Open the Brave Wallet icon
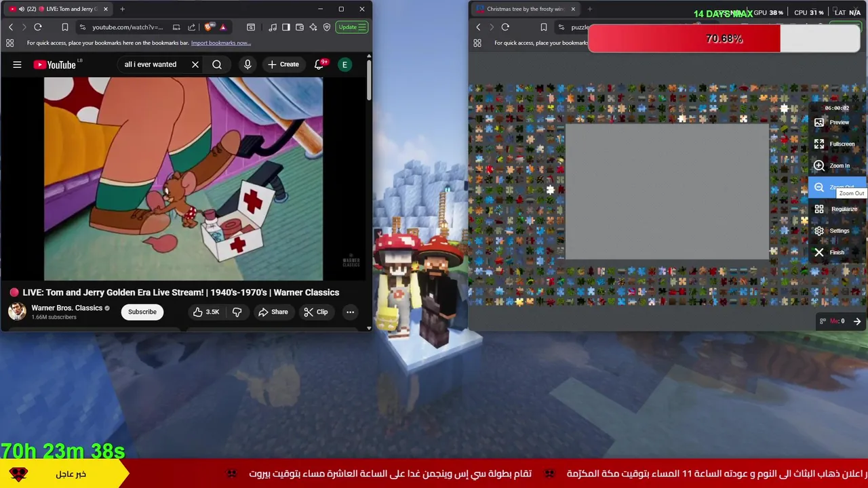The height and width of the screenshot is (488, 868). (300, 27)
